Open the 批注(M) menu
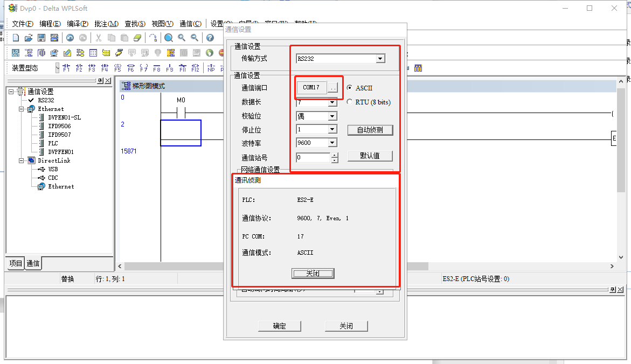This screenshot has width=631, height=364. [x=106, y=24]
